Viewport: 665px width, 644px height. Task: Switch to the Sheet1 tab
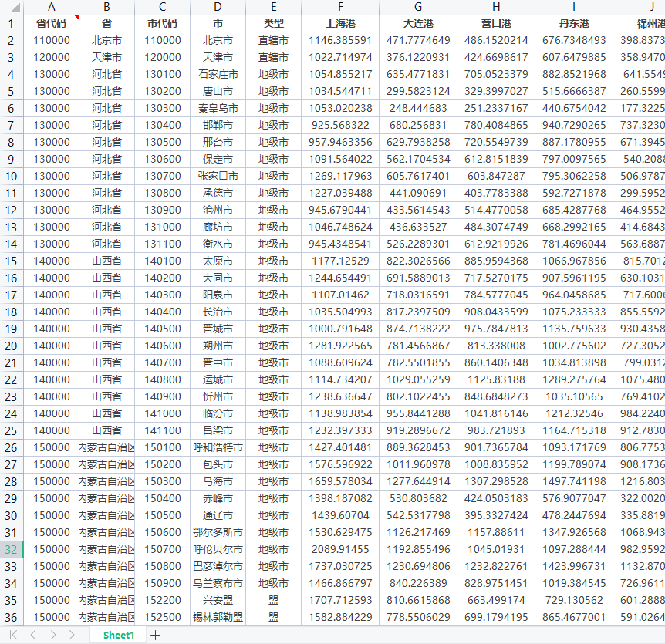coord(119,635)
